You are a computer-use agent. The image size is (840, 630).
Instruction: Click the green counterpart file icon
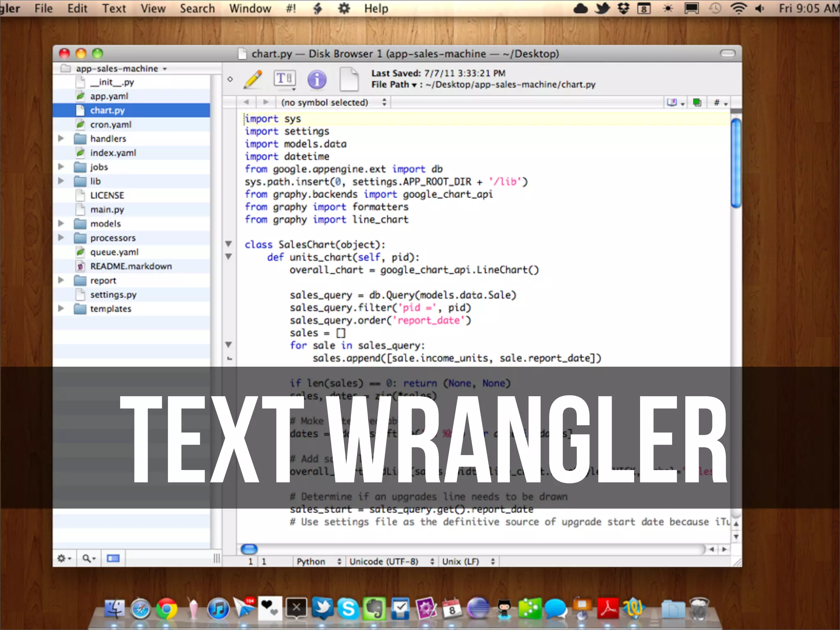tap(697, 103)
